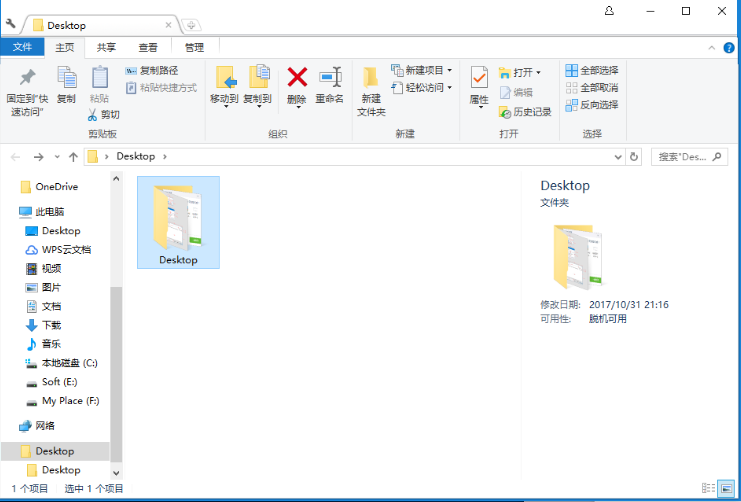
Task: Click the user account icon in title bar
Action: [609, 11]
